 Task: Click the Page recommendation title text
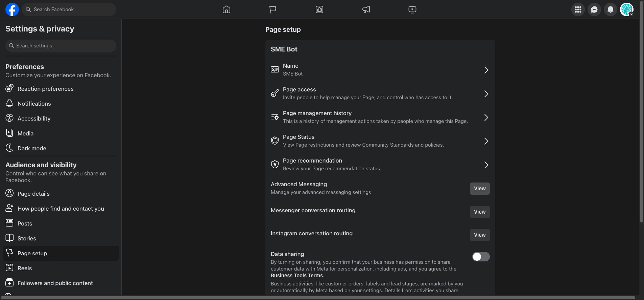coord(312,160)
